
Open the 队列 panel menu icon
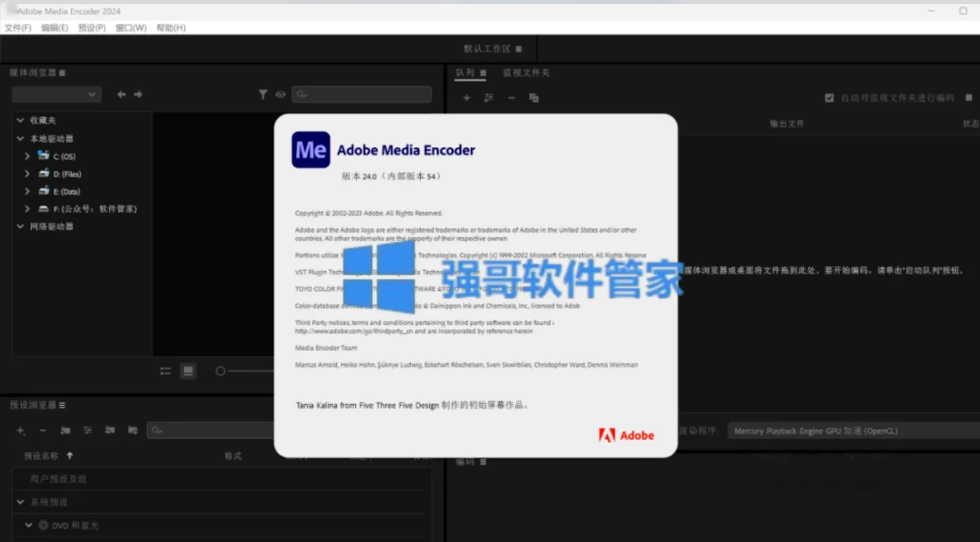[x=483, y=73]
